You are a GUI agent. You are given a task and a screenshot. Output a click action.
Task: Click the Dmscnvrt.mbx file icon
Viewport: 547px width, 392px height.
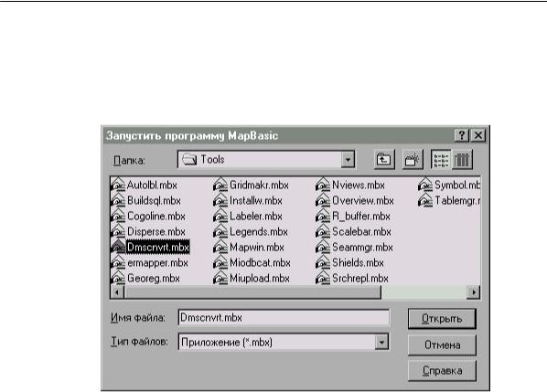118,247
